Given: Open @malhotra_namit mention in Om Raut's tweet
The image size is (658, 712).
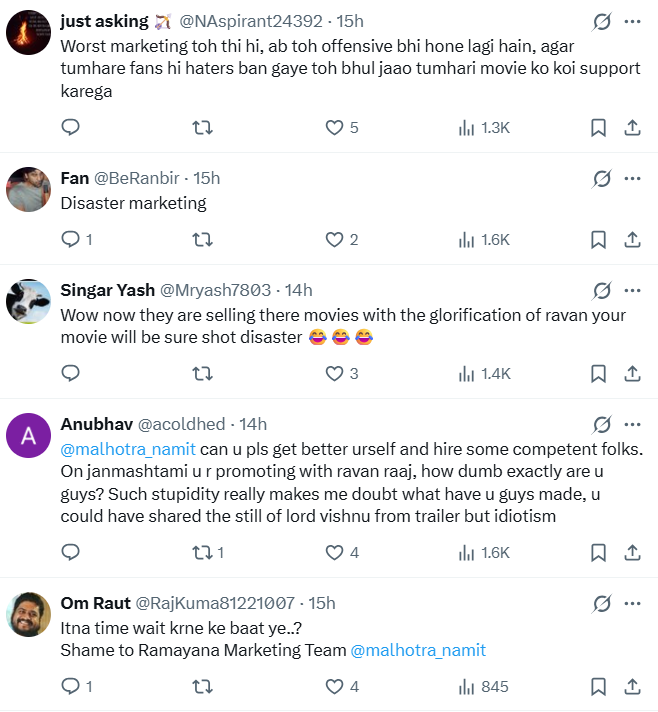Looking at the screenshot, I should (418, 650).
